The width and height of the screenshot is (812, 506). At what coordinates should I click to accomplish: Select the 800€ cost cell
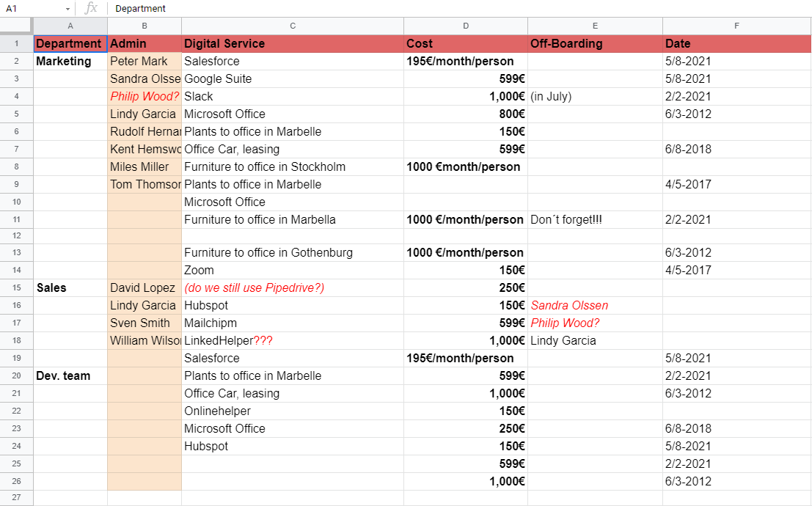466,114
